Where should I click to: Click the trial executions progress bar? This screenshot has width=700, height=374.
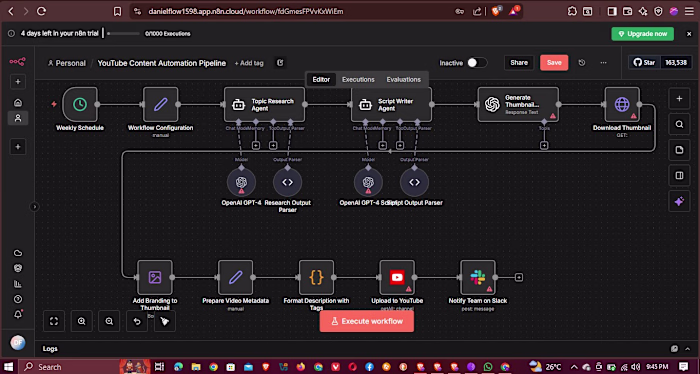pos(123,33)
